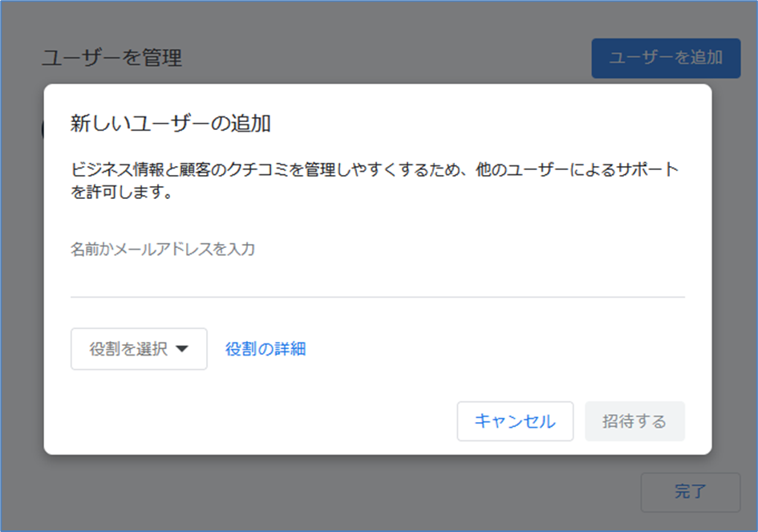Click the 完了 button behind dialog

pos(690,492)
